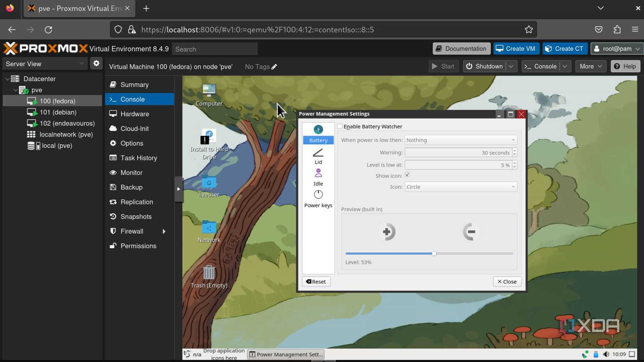Viewport: 644px width, 362px height.
Task: Open the More actions dropdown
Action: coord(591,66)
